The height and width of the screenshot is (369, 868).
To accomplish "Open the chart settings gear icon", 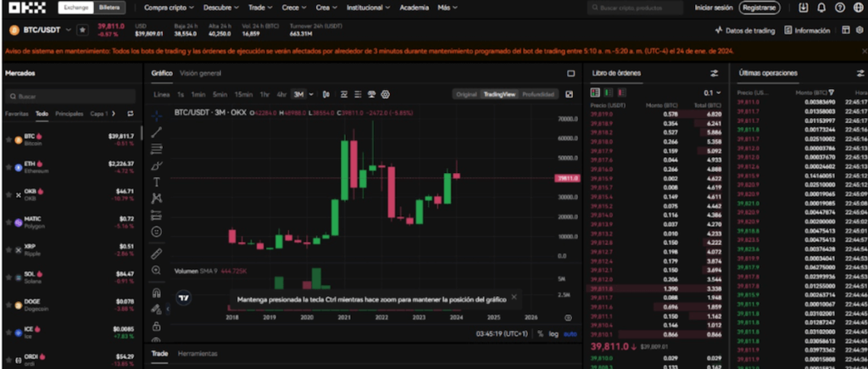I will point(386,94).
